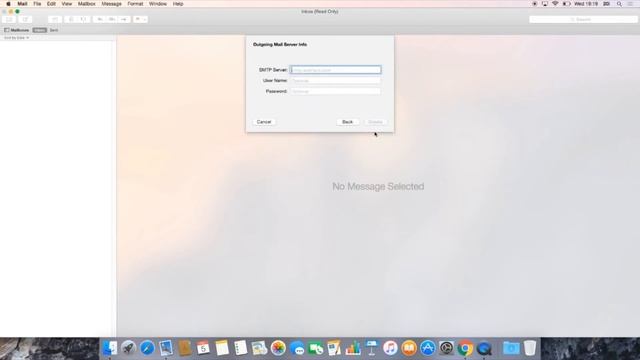Click the Archive toolbar icon
The height and width of the screenshot is (360, 640).
click(x=55, y=19)
